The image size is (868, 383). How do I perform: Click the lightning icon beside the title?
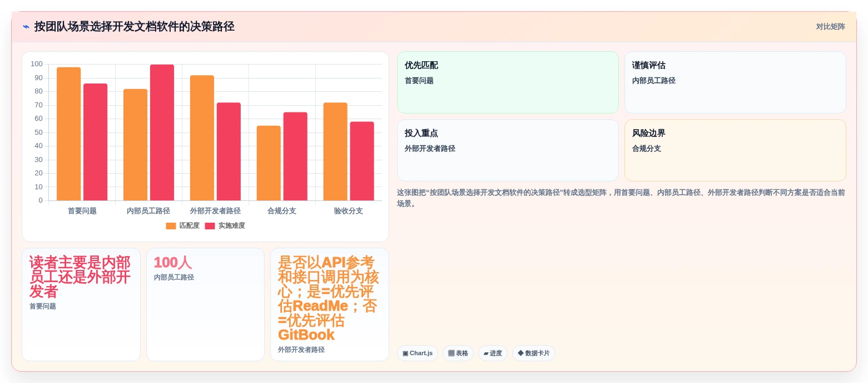point(26,27)
